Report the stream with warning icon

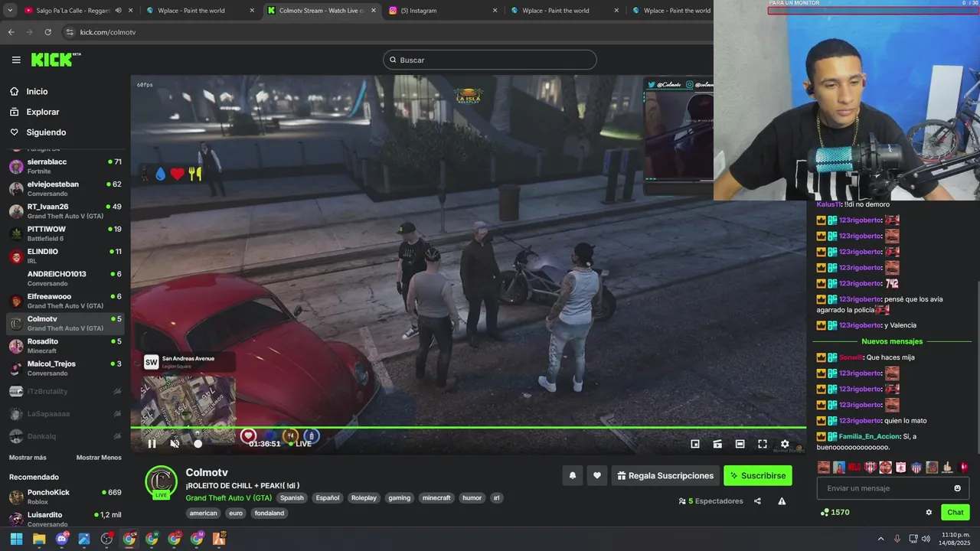[x=782, y=501]
